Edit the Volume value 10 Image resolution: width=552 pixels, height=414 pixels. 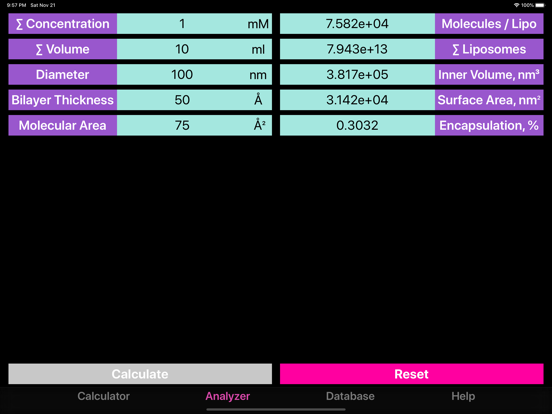182,49
